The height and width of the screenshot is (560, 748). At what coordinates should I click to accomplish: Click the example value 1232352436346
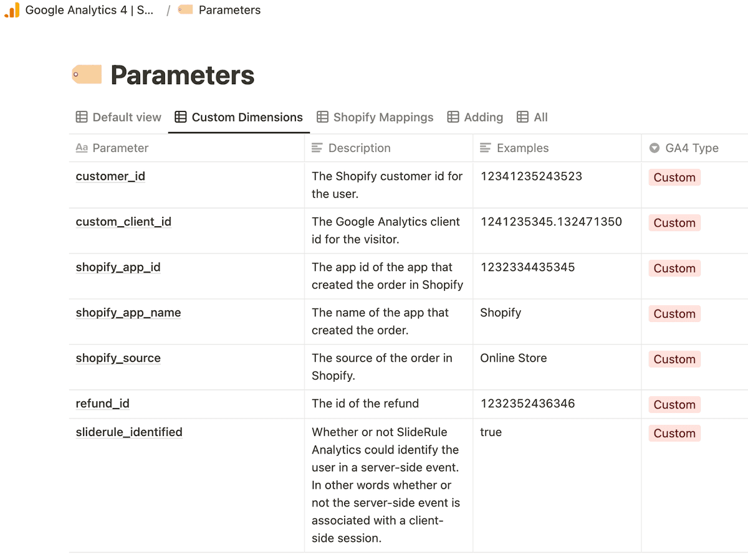coord(527,404)
